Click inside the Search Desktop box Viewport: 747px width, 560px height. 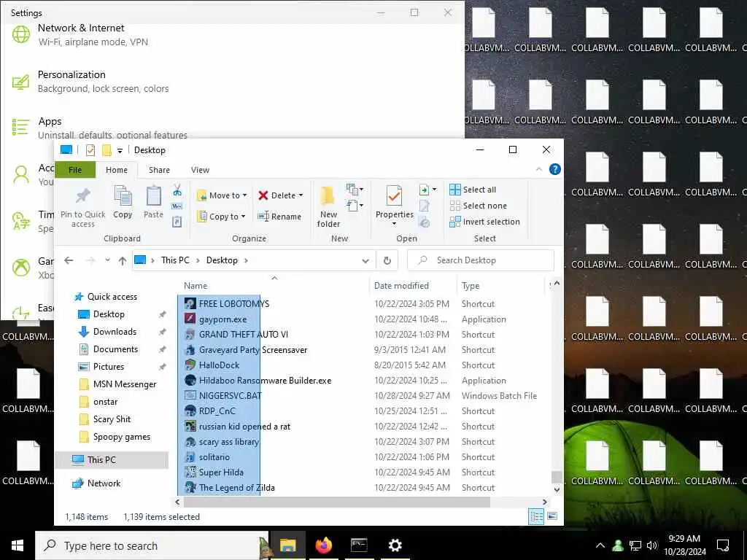pyautogui.click(x=480, y=260)
